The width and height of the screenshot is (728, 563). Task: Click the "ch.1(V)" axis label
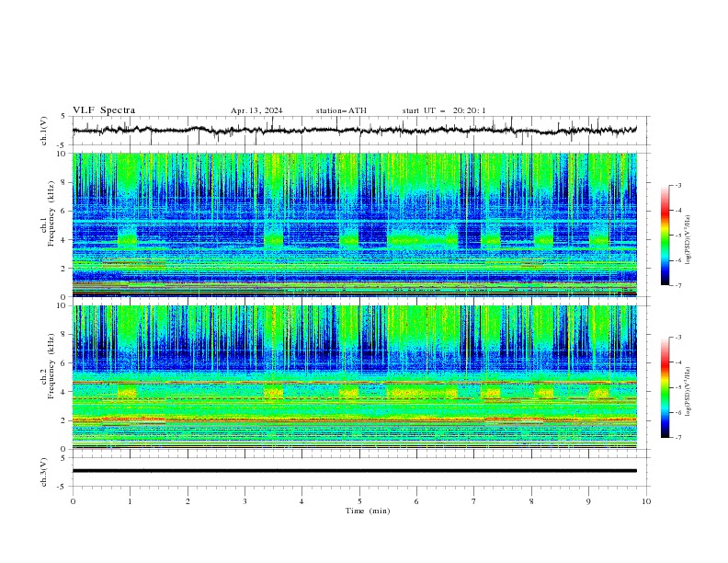pyautogui.click(x=44, y=131)
